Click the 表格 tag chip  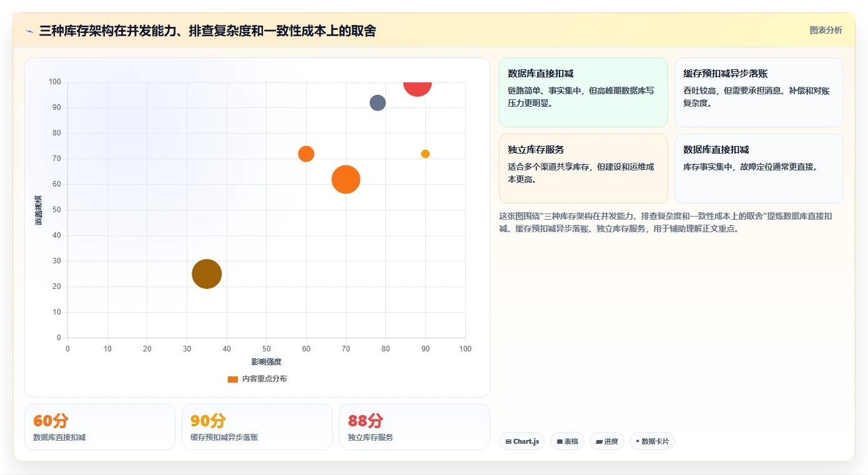pyautogui.click(x=567, y=441)
